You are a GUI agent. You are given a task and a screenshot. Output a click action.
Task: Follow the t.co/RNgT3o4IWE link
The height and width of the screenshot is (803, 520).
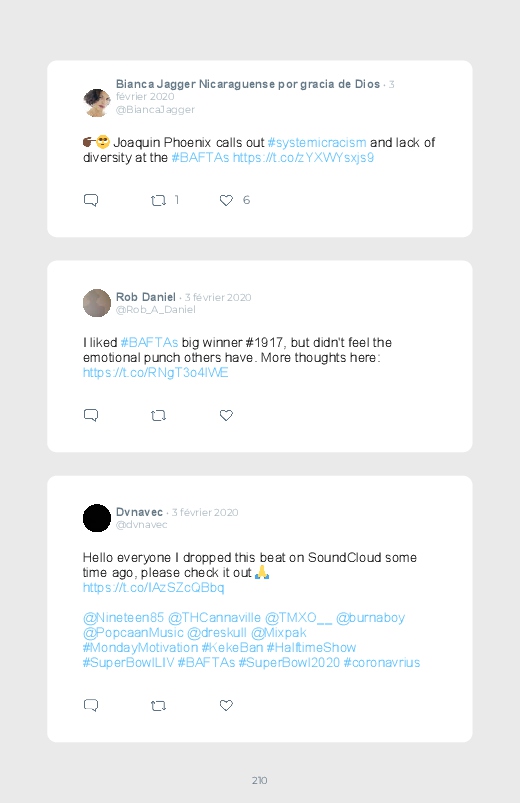coord(155,373)
